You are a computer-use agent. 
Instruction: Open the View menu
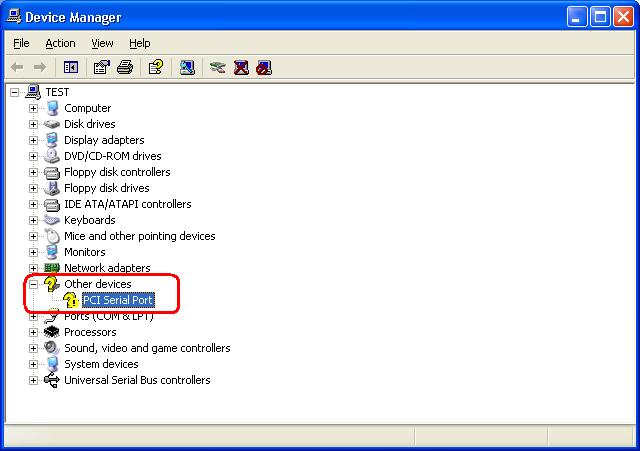(x=102, y=43)
